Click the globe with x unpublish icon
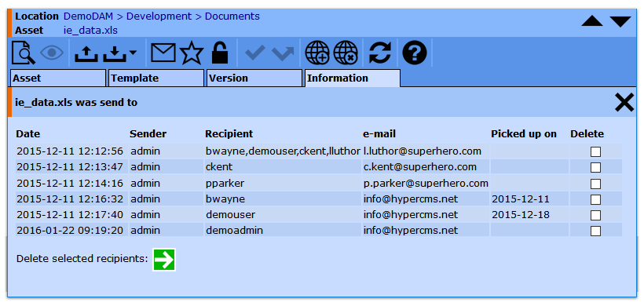 346,53
